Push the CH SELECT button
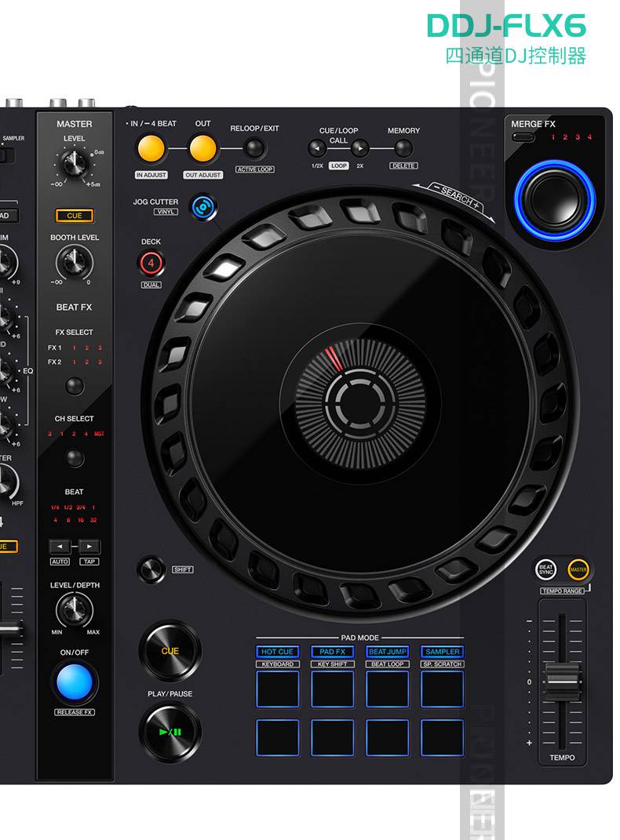This screenshot has height=840, width=620. point(75,458)
